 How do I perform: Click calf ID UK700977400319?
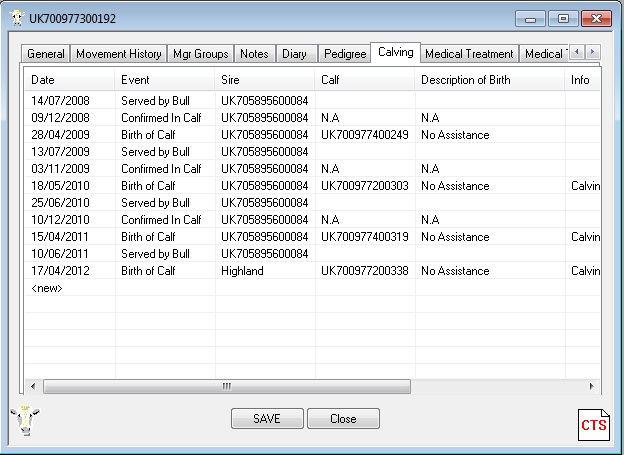click(365, 237)
